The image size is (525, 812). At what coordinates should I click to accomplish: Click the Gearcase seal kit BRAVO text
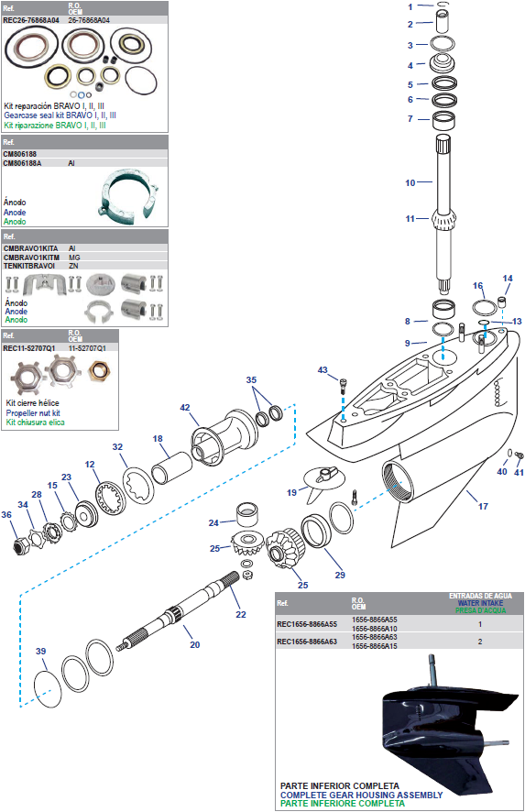point(60,115)
